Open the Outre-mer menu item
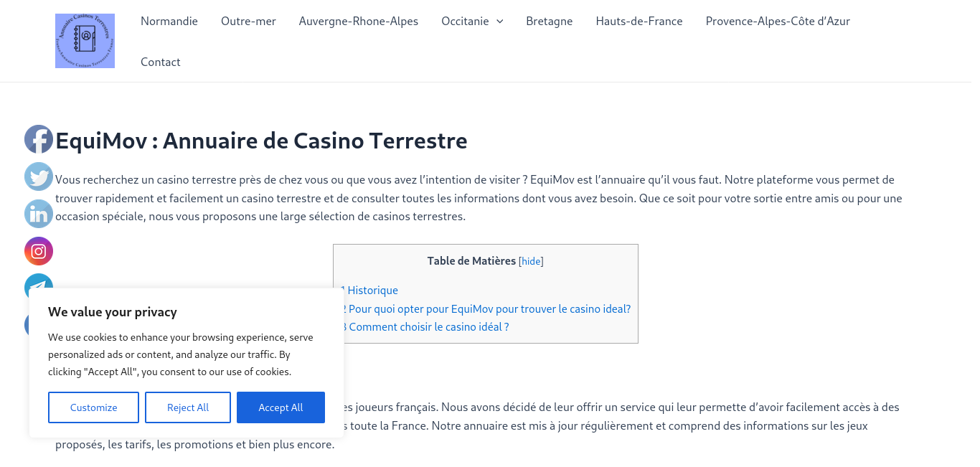Viewport: 980px width, 467px height. click(x=248, y=22)
